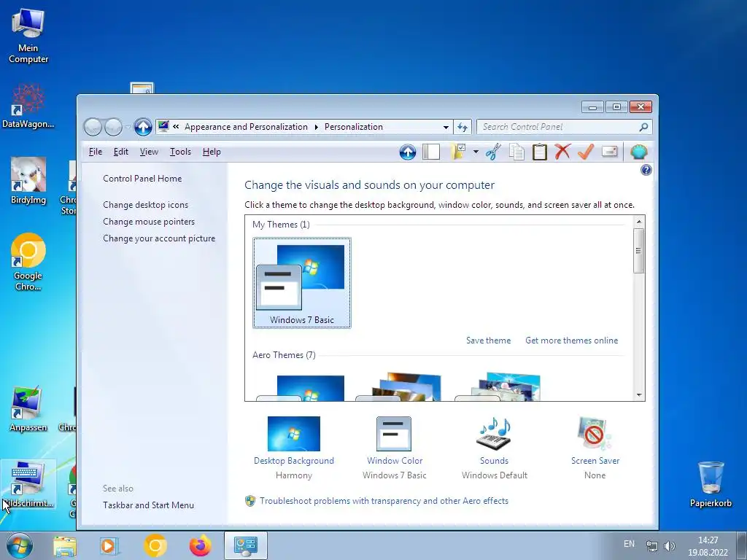Open Sounds settings

pos(494,448)
